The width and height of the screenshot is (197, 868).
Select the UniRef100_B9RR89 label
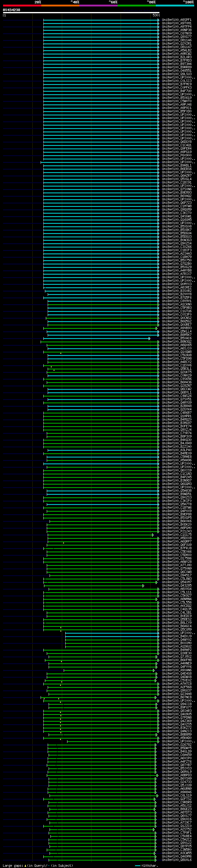pos(176,67)
